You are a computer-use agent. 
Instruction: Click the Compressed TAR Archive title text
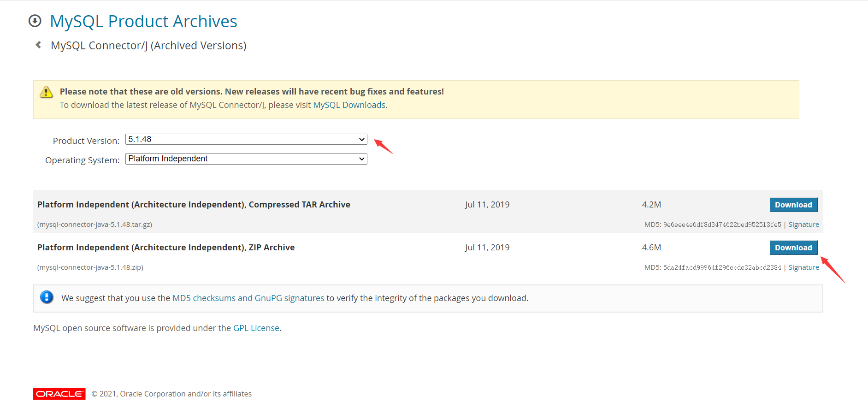[194, 204]
